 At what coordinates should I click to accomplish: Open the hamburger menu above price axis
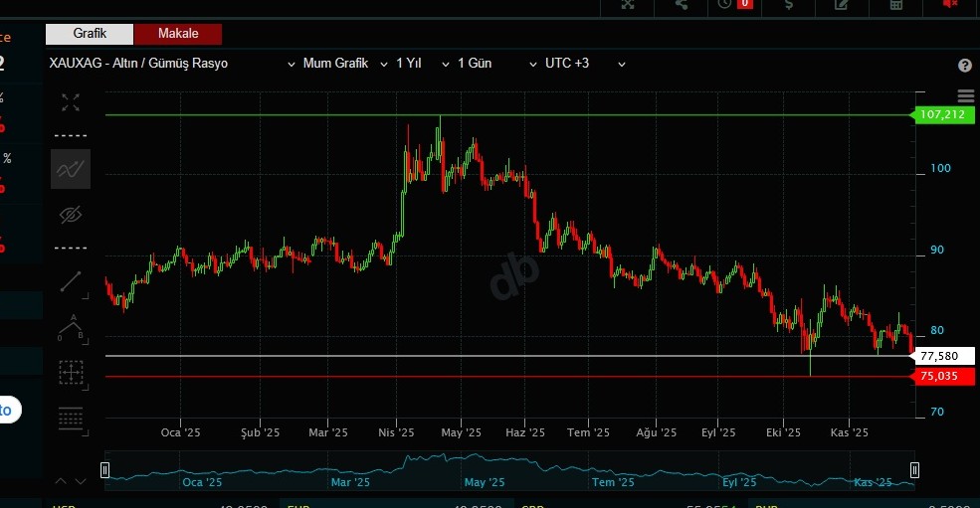tap(964, 96)
